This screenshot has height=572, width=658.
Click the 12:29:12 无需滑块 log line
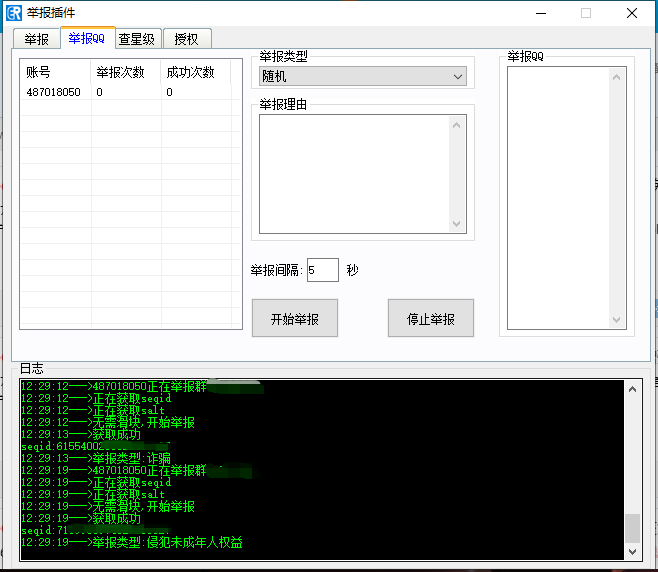pos(108,422)
